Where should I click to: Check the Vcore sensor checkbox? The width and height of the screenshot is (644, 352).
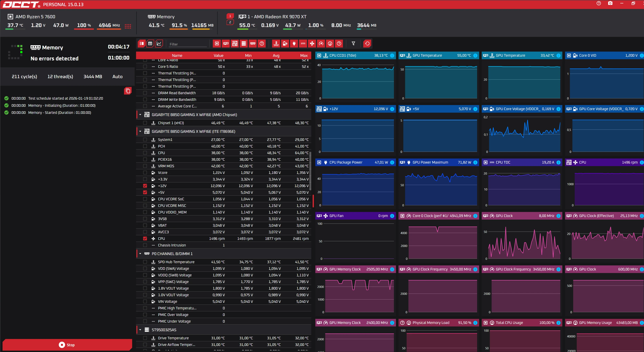click(x=145, y=173)
